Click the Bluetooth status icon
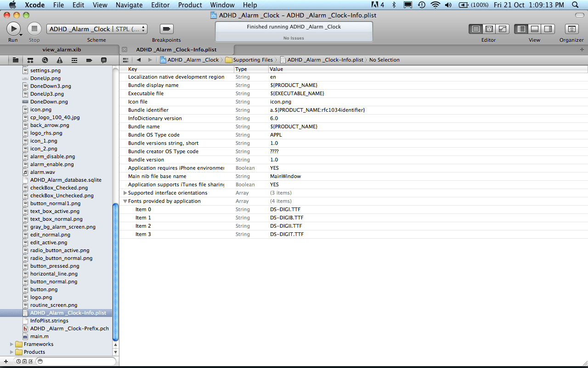 (x=394, y=5)
